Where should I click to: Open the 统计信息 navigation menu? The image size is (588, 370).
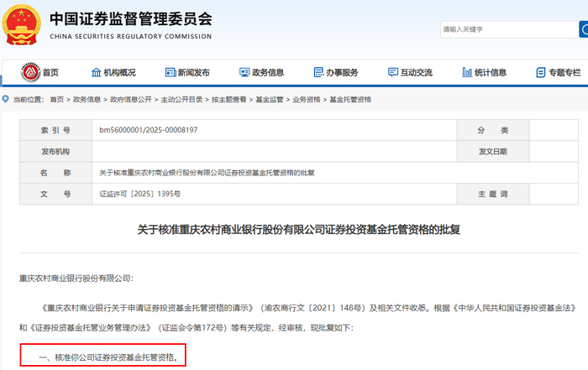click(491, 72)
